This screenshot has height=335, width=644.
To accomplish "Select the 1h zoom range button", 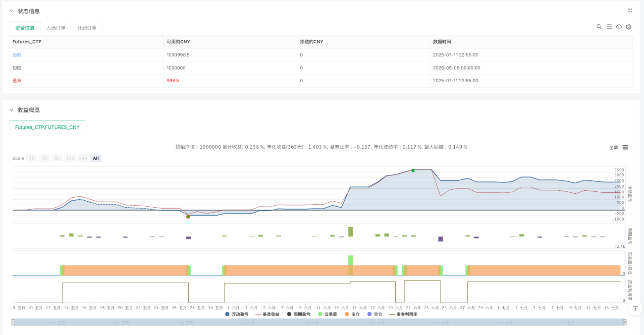I will click(32, 158).
